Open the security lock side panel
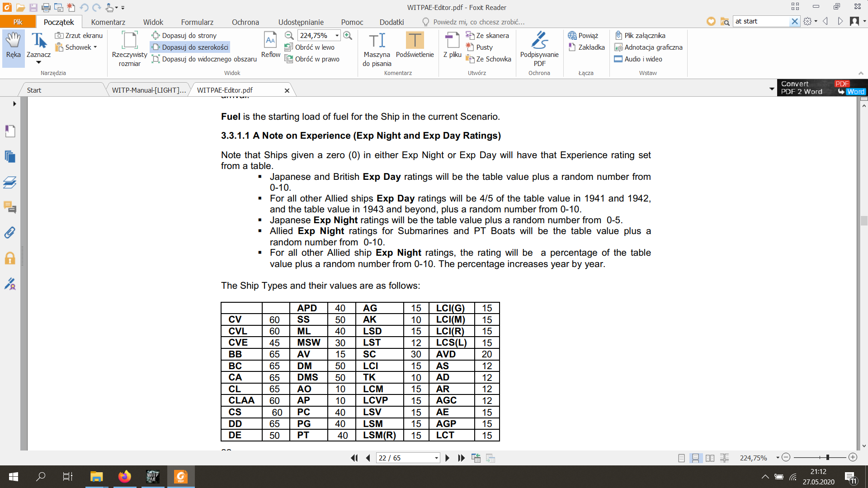Viewport: 868px width, 488px height. click(x=9, y=258)
